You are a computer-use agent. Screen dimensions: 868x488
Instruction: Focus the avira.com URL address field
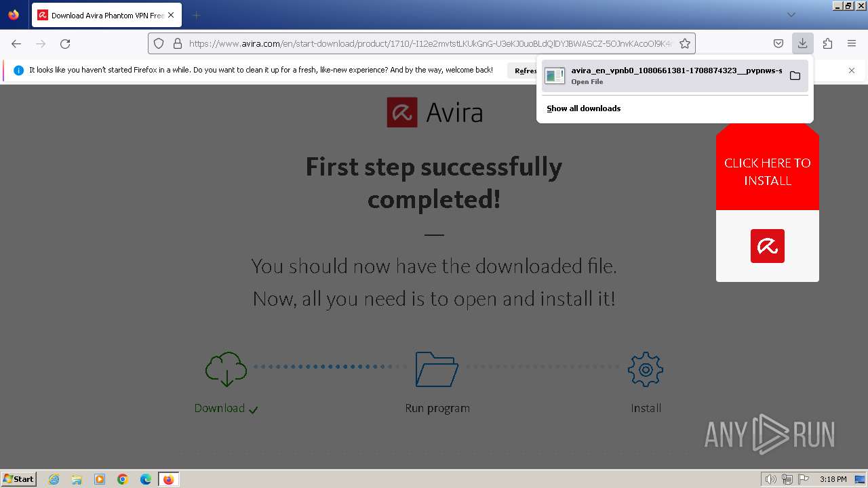tap(431, 43)
